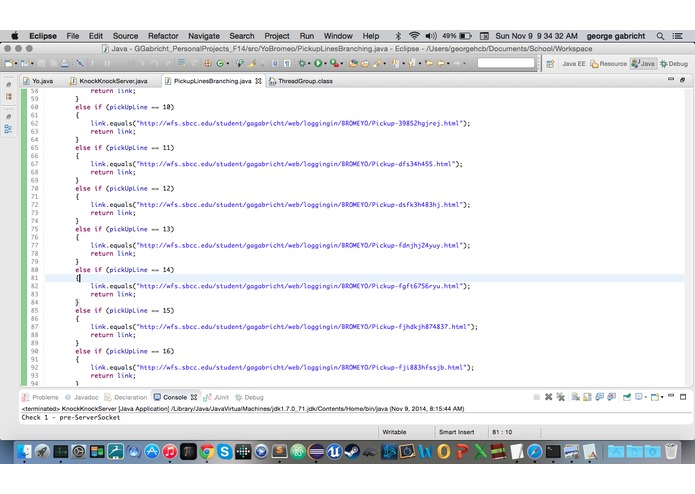Click the Clear Console icon
695x494 pixels.
(x=576, y=397)
